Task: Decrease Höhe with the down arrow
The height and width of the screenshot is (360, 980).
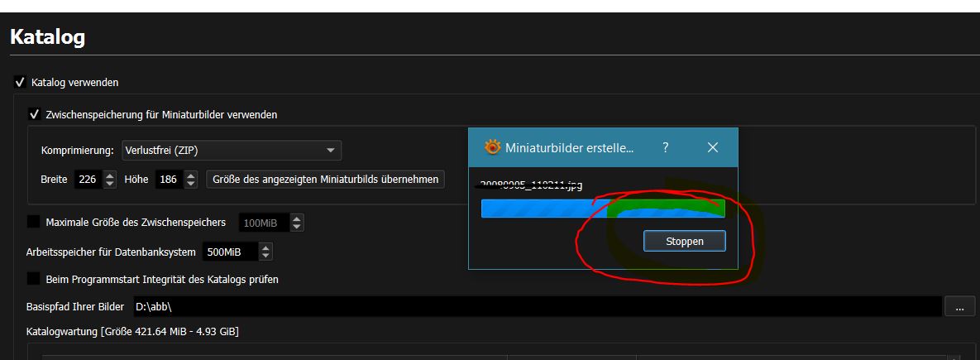Action: 191,184
